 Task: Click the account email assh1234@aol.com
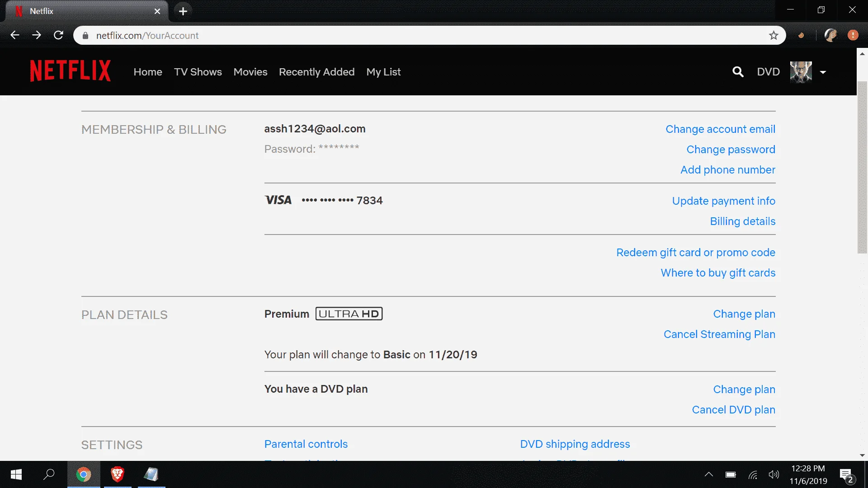coord(315,129)
